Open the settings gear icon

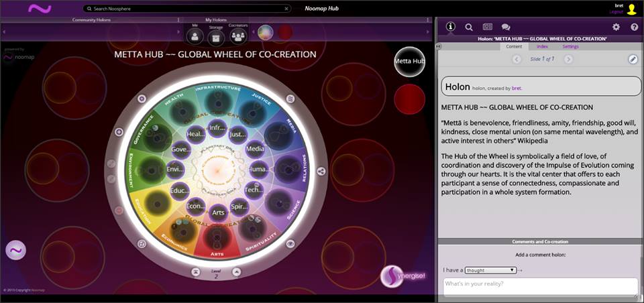click(x=616, y=27)
